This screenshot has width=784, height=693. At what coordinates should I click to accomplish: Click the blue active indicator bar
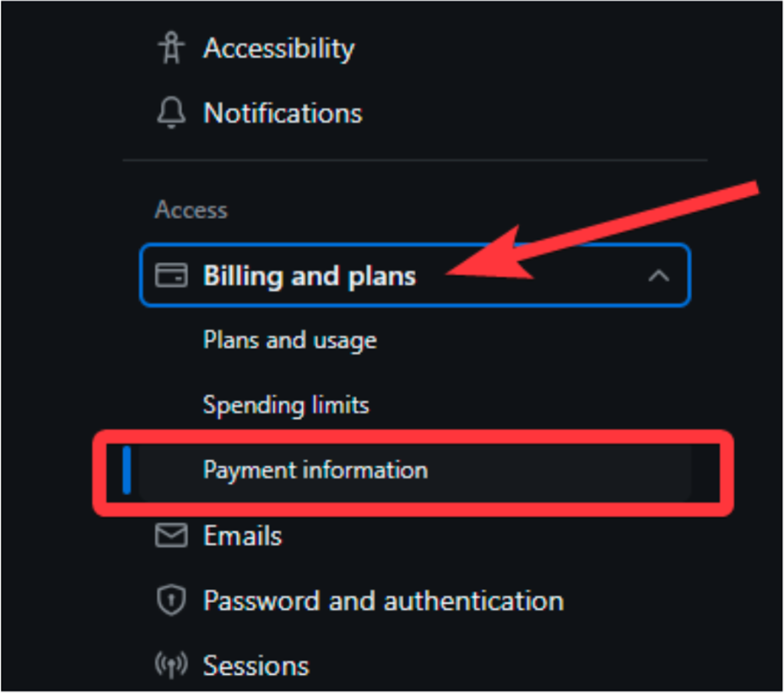pos(127,470)
